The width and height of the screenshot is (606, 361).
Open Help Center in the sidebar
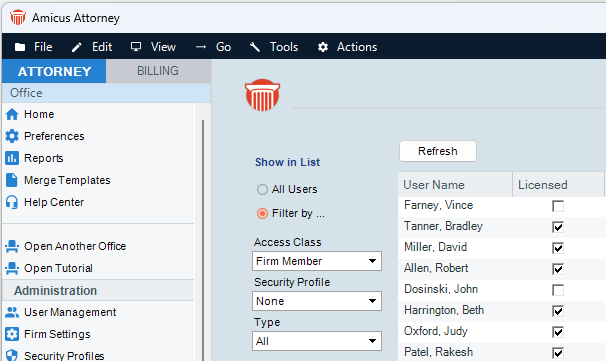click(54, 202)
